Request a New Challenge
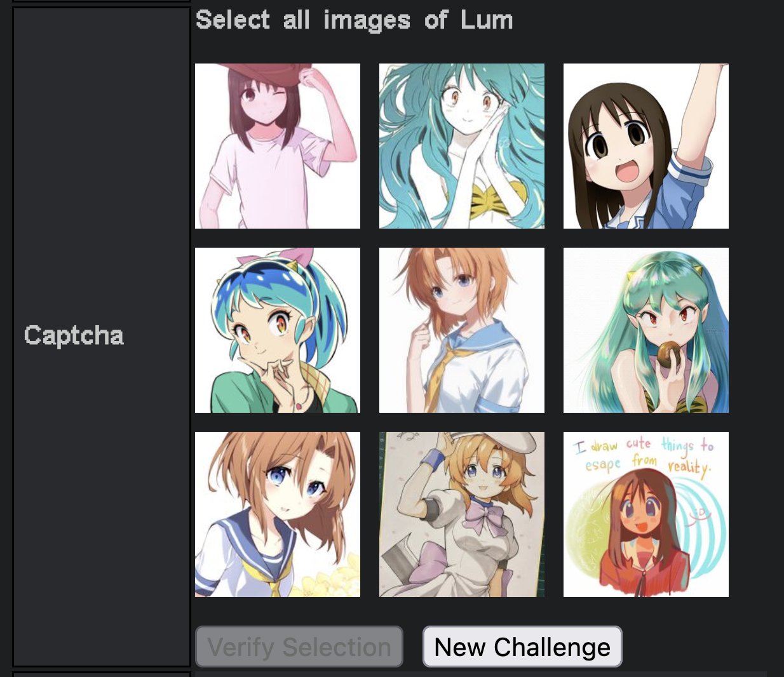The height and width of the screenshot is (677, 784). click(522, 647)
